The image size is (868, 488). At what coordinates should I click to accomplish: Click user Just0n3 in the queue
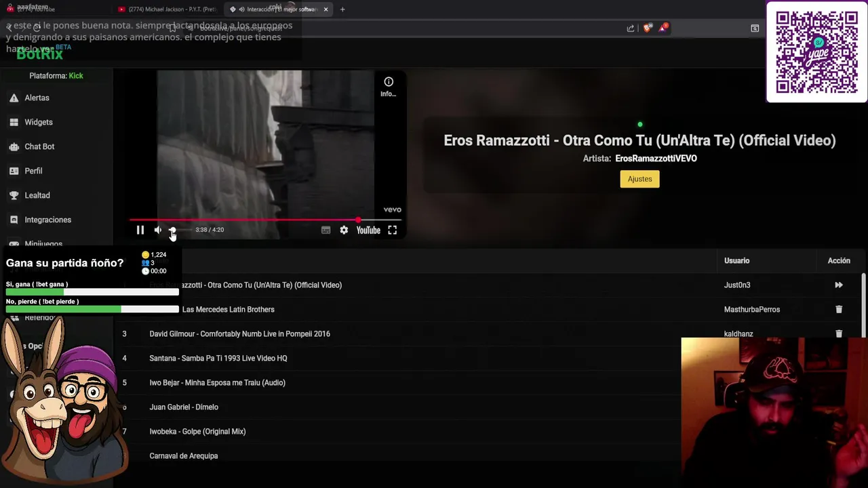pos(737,285)
